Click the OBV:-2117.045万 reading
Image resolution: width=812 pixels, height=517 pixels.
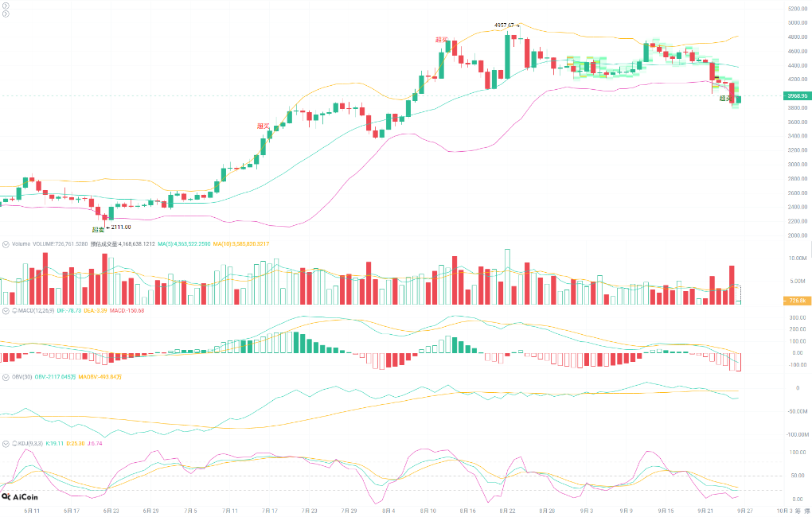(55, 377)
